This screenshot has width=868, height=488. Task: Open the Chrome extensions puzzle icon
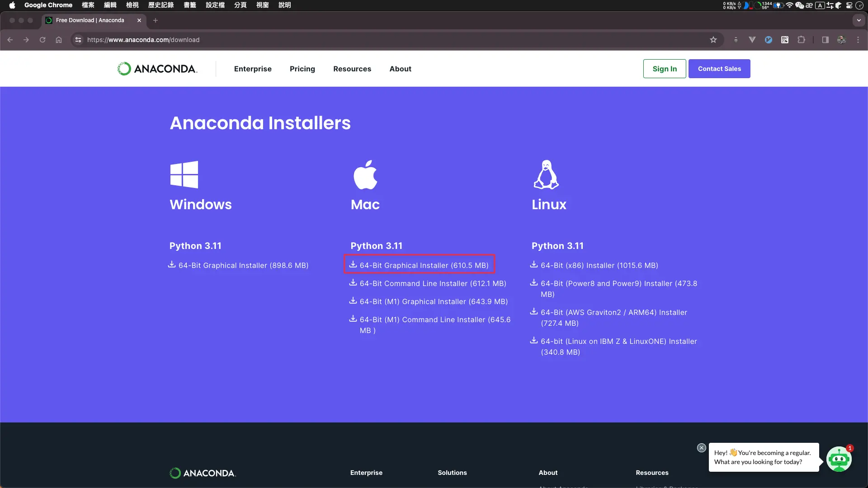801,40
